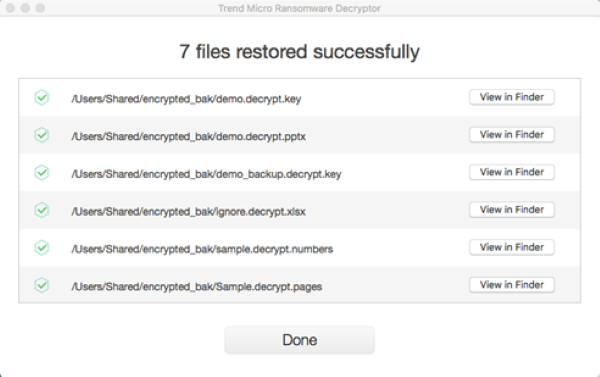Select the demo.decrypt.pptx file path
The width and height of the screenshot is (600, 377).
(189, 136)
